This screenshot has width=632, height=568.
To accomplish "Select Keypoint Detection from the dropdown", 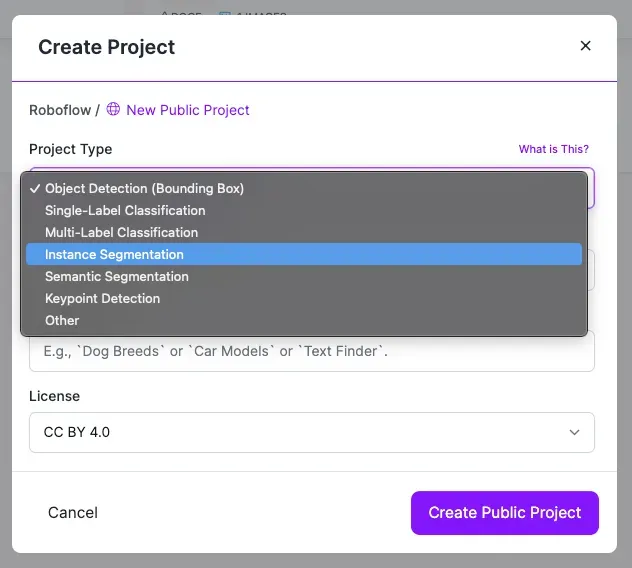I will 102,298.
